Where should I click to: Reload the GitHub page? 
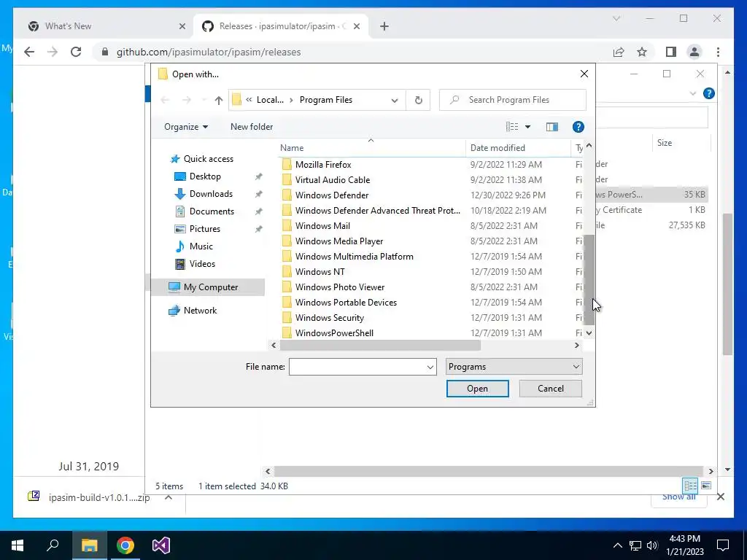click(76, 52)
